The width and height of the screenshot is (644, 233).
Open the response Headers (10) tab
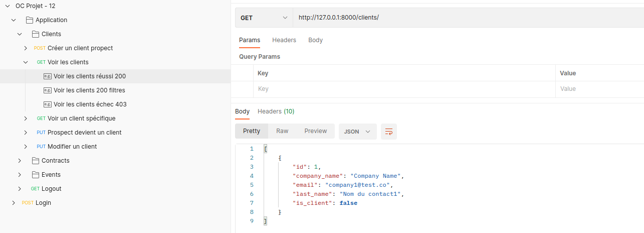276,111
